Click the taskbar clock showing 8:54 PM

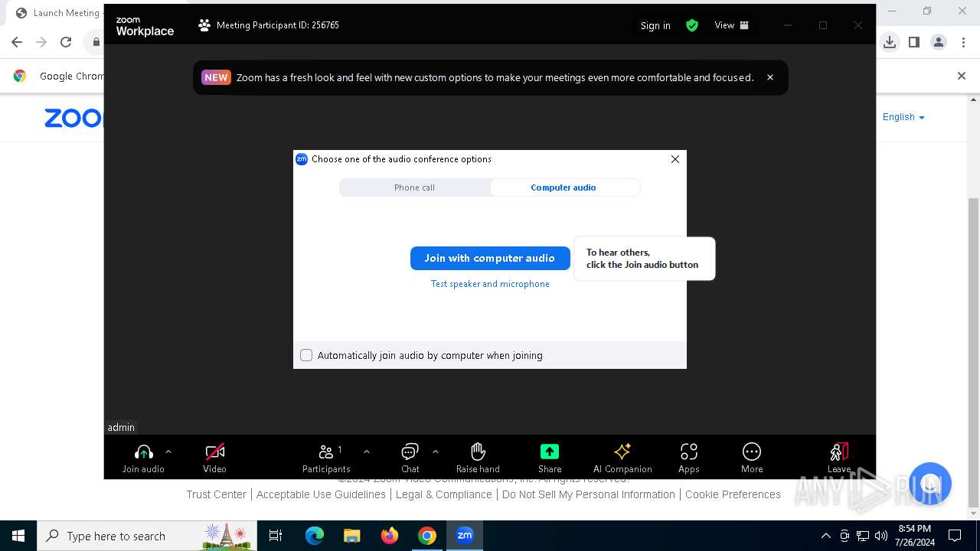(914, 536)
